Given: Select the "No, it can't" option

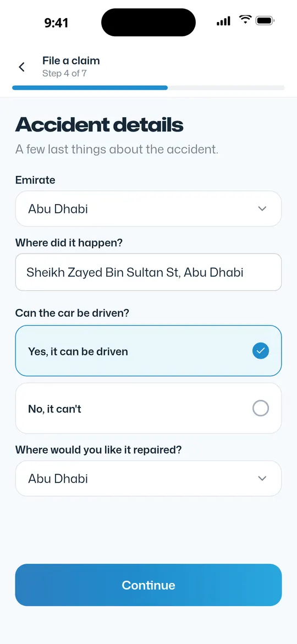Looking at the screenshot, I should 148,408.
